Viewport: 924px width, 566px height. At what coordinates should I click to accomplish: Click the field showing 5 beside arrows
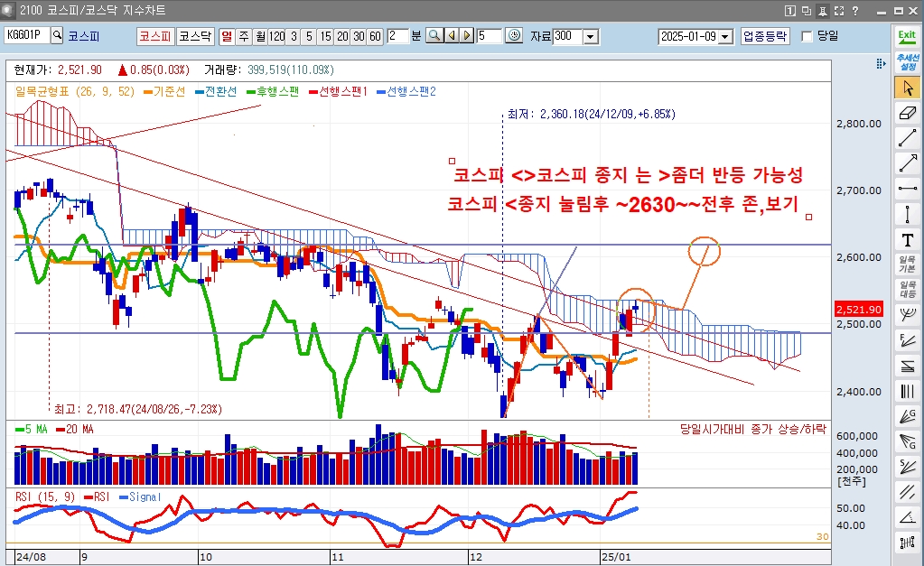[489, 36]
